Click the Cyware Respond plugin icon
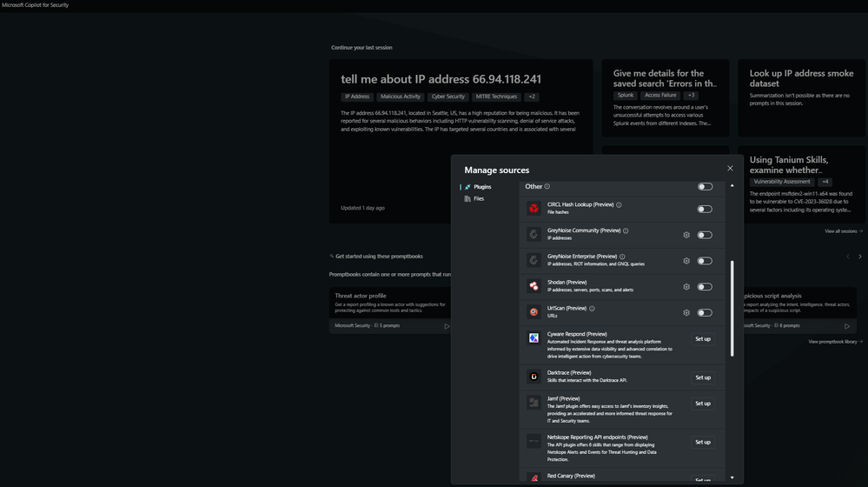 [533, 338]
